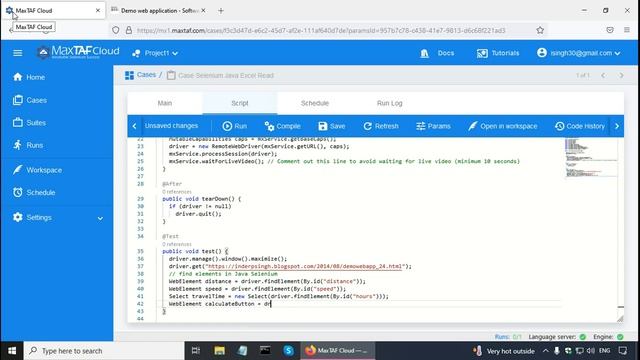
Task: Open Code History toolbar button
Action: click(580, 126)
